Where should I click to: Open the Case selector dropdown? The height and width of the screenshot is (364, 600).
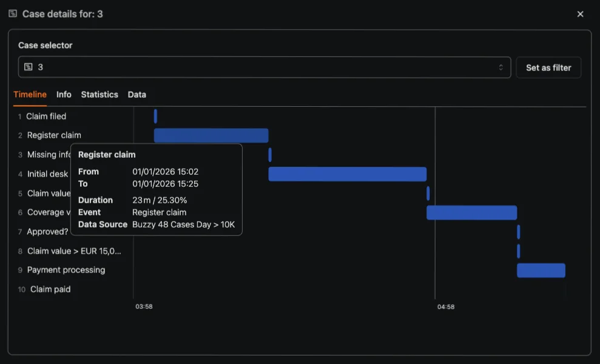[265, 67]
